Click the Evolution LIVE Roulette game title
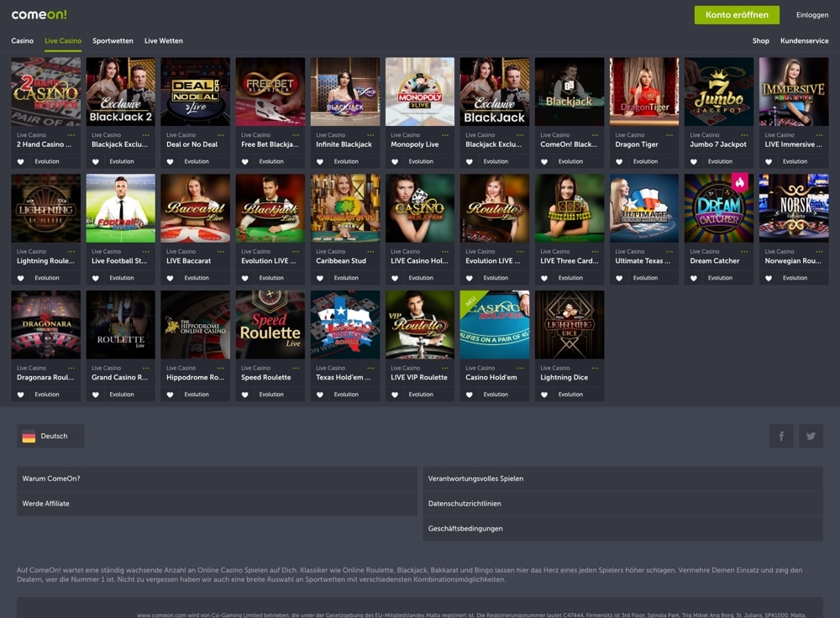 [493, 261]
